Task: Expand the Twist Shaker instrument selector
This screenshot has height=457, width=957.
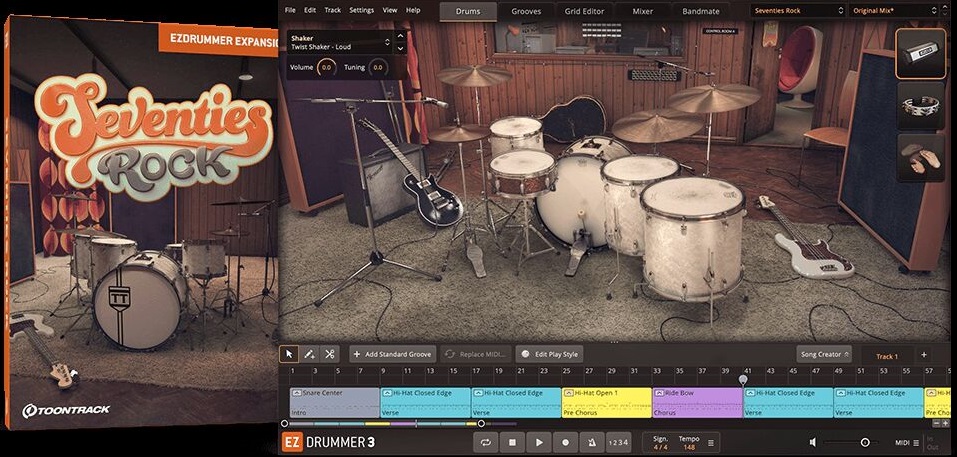Action: (387, 43)
